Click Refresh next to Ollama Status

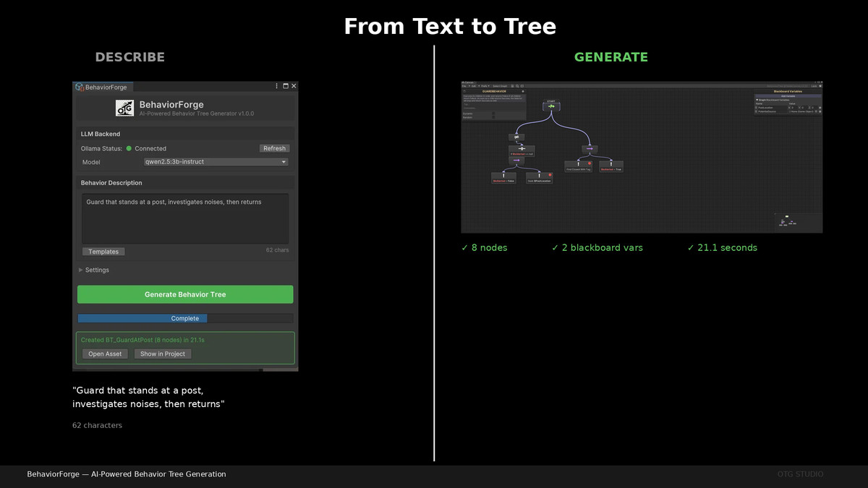click(274, 148)
